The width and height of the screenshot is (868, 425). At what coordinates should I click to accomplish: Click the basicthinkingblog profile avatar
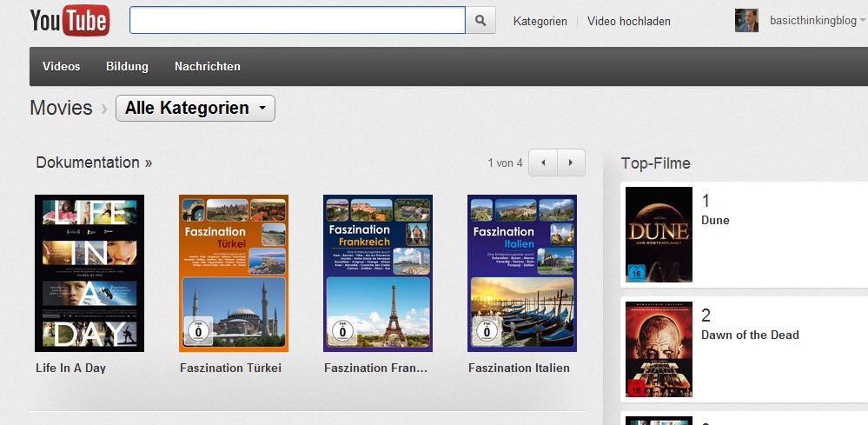click(x=746, y=21)
